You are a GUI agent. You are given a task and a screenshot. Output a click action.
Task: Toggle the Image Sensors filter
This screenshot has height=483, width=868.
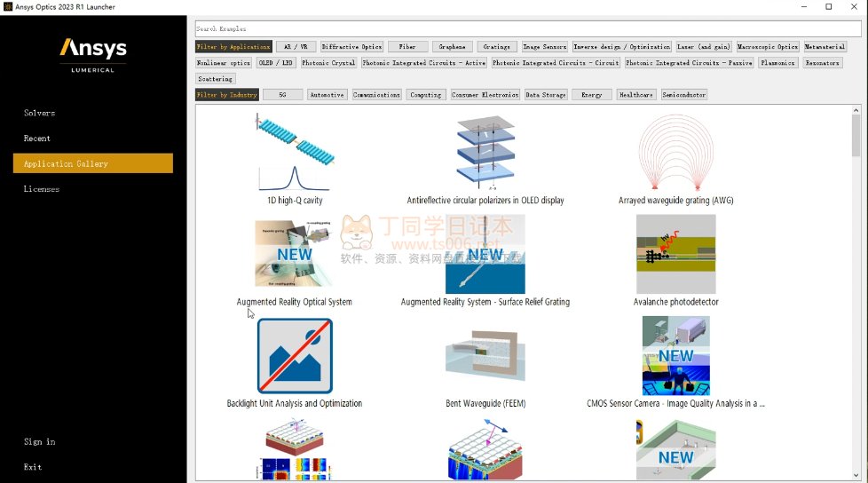tap(545, 46)
